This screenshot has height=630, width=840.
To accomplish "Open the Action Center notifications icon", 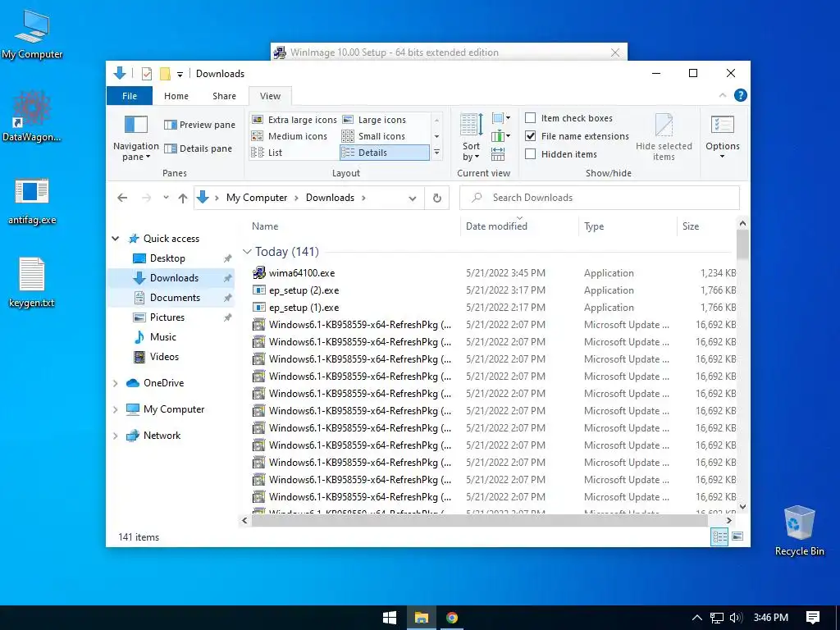I will point(813,618).
